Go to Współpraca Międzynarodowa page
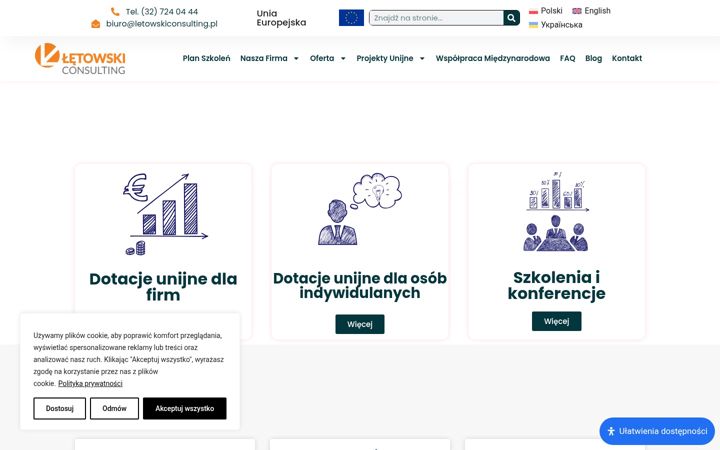The image size is (720, 450). point(493,58)
